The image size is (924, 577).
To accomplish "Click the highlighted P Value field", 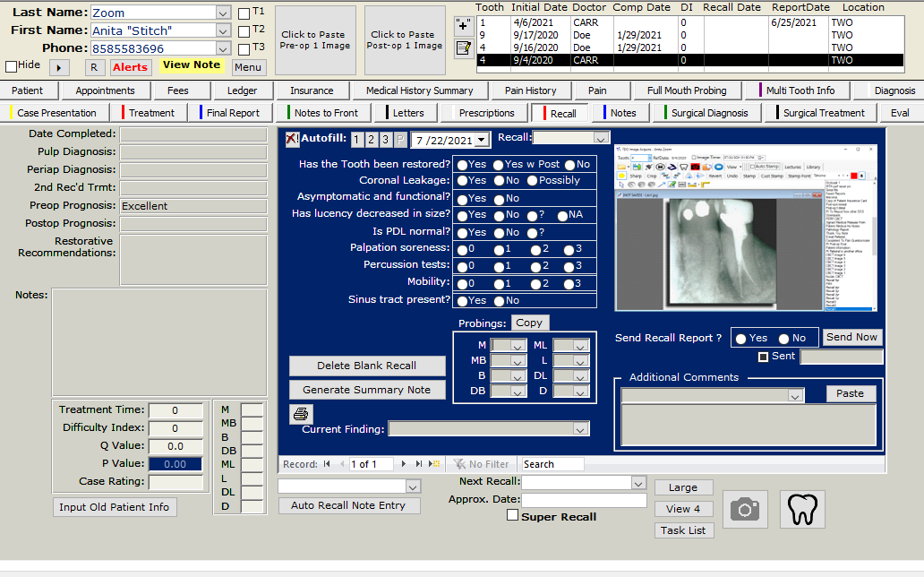I will point(175,464).
